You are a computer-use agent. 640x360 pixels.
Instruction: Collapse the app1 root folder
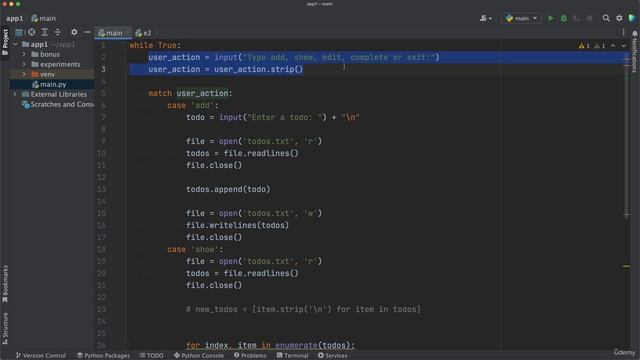click(x=15, y=44)
